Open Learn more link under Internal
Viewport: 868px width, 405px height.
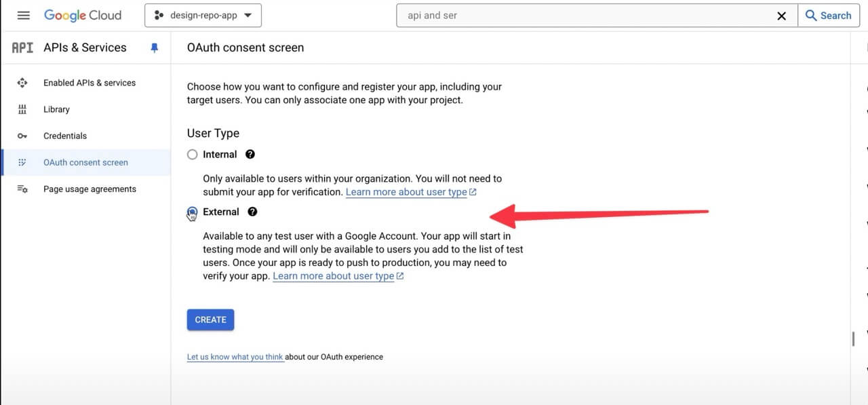pos(406,192)
